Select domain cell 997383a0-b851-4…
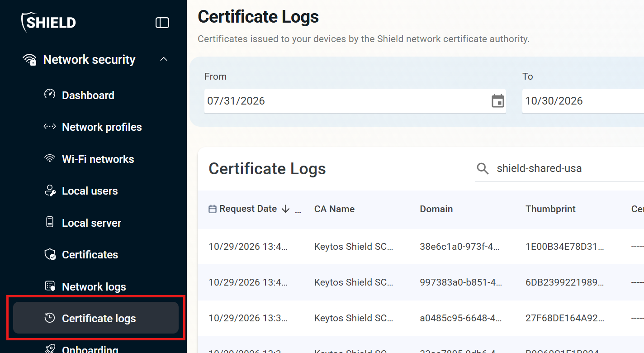The width and height of the screenshot is (644, 353). [461, 283]
